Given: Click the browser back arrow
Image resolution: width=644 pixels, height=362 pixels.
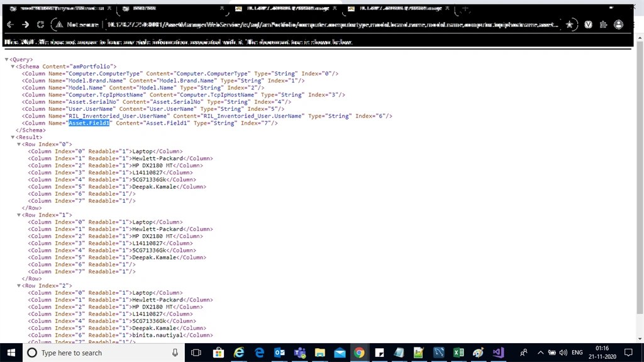Looking at the screenshot, I should [x=10, y=25].
